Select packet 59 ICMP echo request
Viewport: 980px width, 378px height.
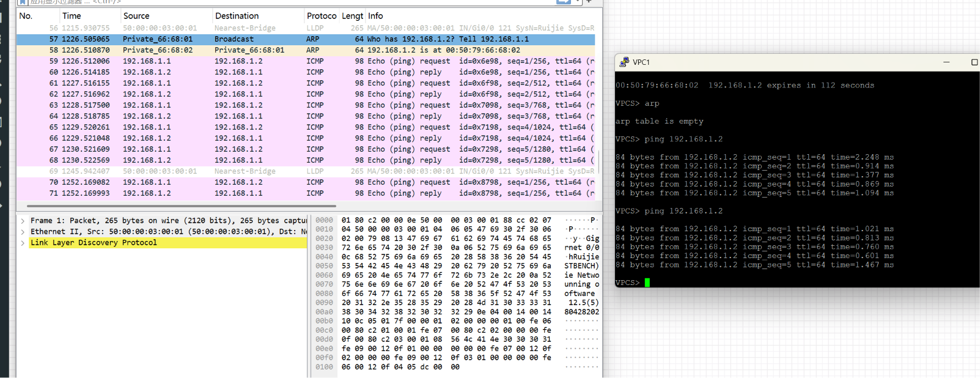coord(306,61)
